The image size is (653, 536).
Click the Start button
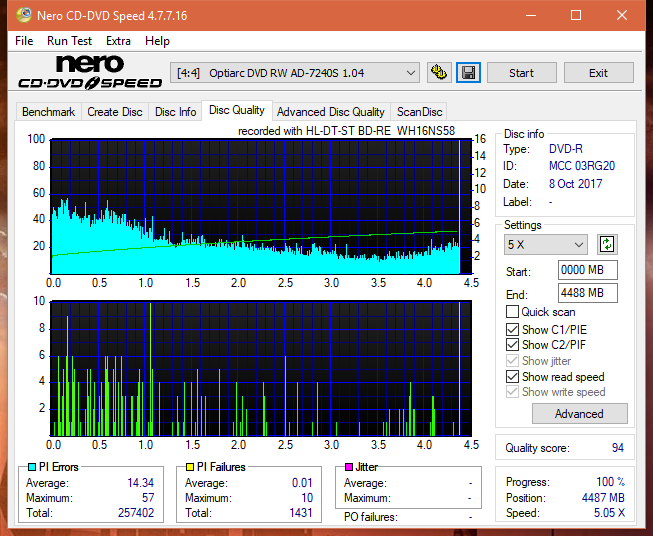[x=521, y=73]
